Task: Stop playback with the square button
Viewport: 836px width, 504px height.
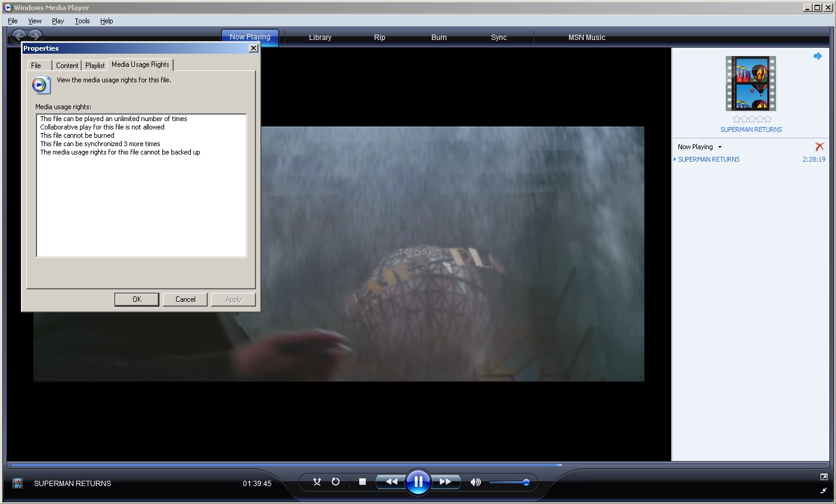Action: [362, 482]
